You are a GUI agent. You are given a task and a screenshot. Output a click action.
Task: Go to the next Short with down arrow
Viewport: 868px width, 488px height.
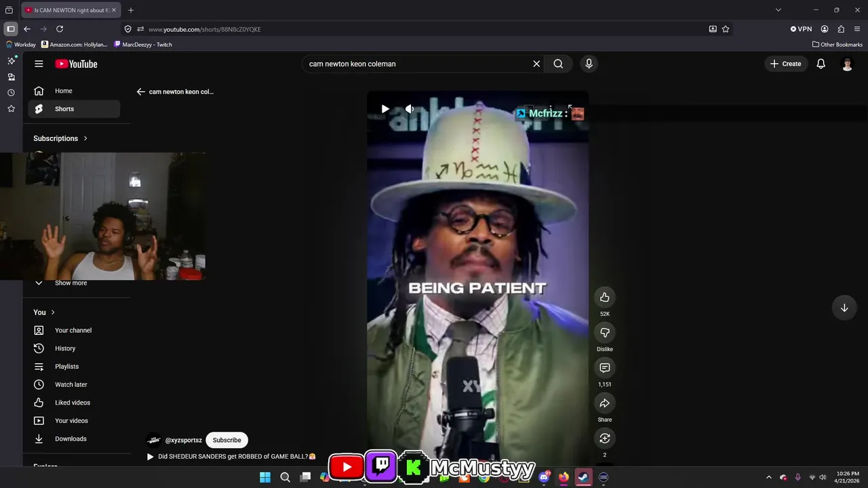pos(844,308)
